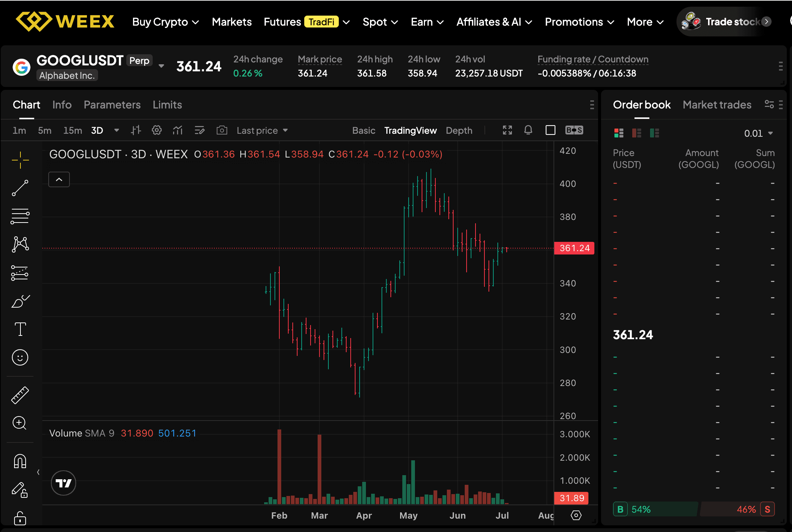Image resolution: width=792 pixels, height=532 pixels.
Task: Click the Mark price label
Action: 320,59
